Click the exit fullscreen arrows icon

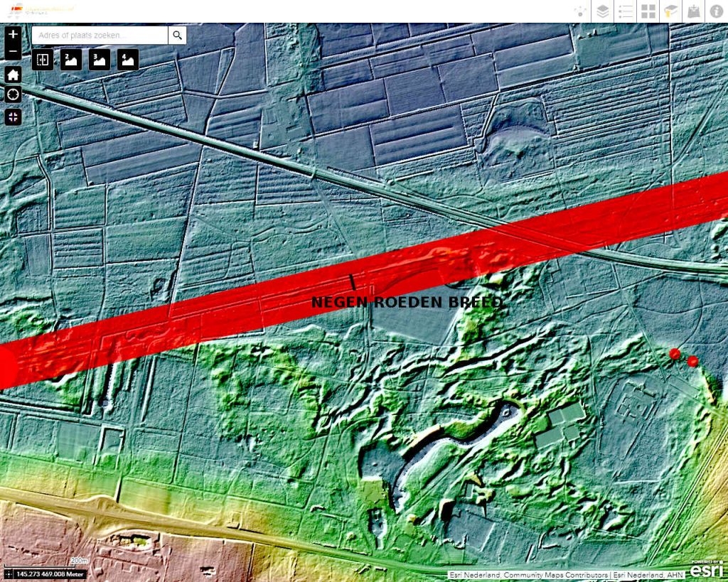(13, 117)
